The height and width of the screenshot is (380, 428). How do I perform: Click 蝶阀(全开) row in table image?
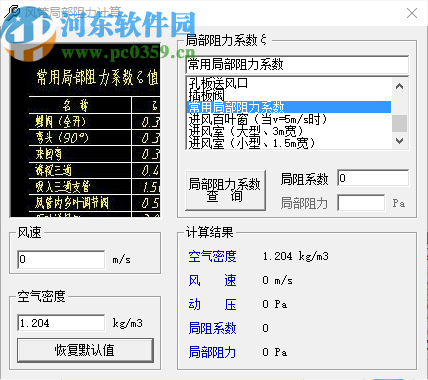click(94, 122)
